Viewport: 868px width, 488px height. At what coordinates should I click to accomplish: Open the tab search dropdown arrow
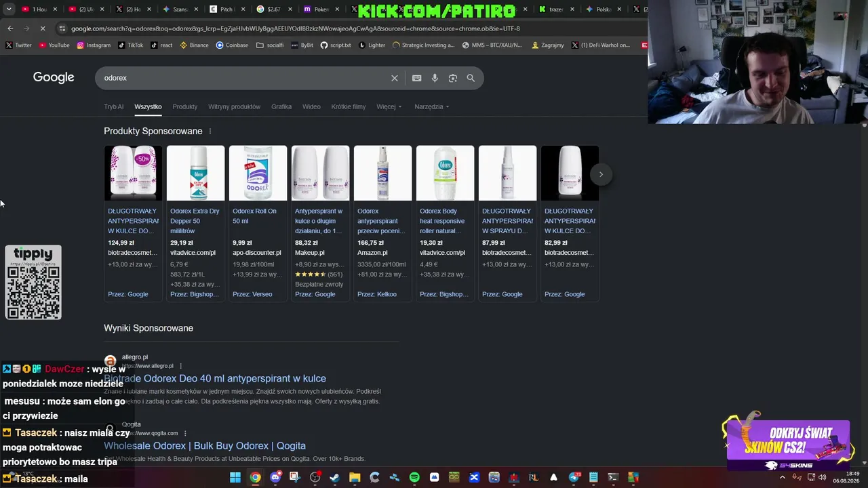click(x=9, y=9)
